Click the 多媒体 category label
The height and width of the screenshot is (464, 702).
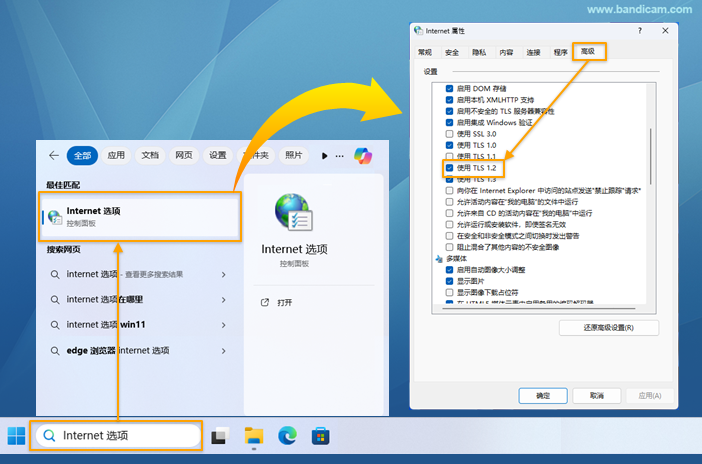[x=456, y=258]
